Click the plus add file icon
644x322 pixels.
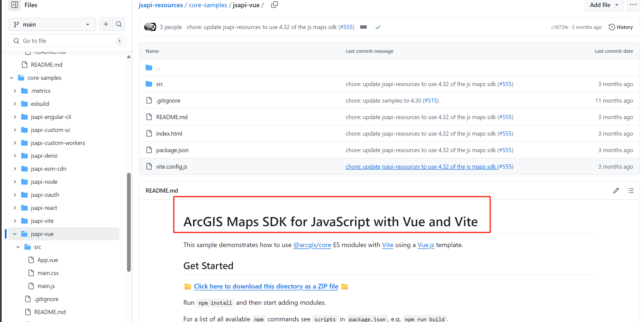(106, 24)
